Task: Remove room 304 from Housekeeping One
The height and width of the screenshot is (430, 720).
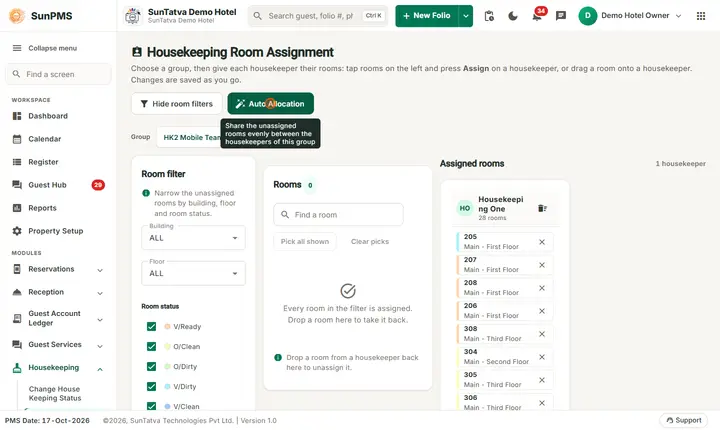Action: [x=542, y=357]
